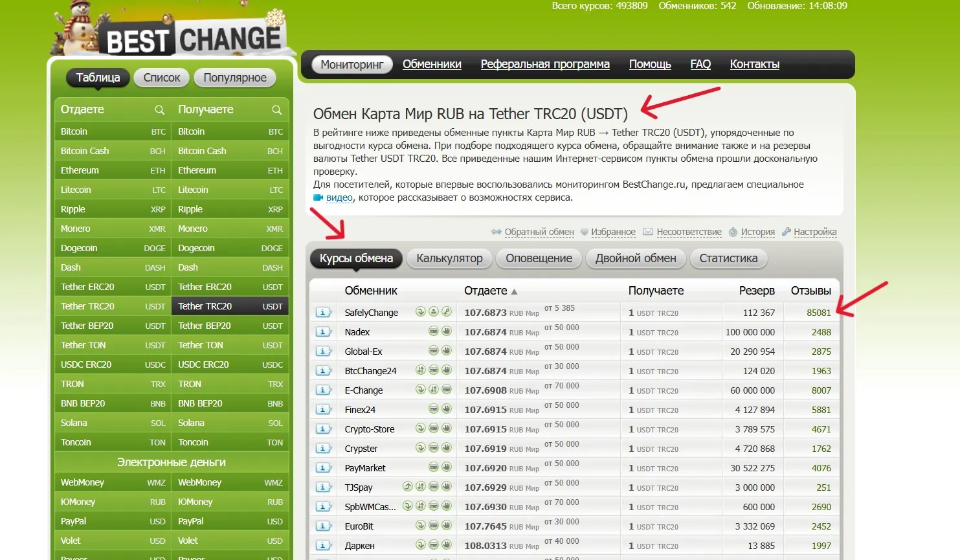Viewport: 960px width, 560px height.
Task: Open the Двойной обмен tab
Action: pos(636,258)
